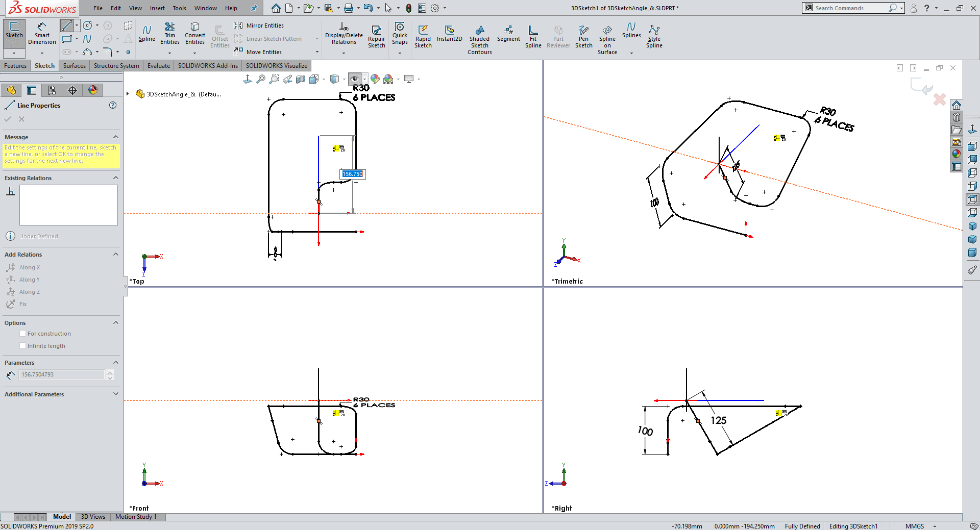Viewport: 980px width, 530px height.
Task: Cancel Line Properties with X
Action: click(21, 119)
